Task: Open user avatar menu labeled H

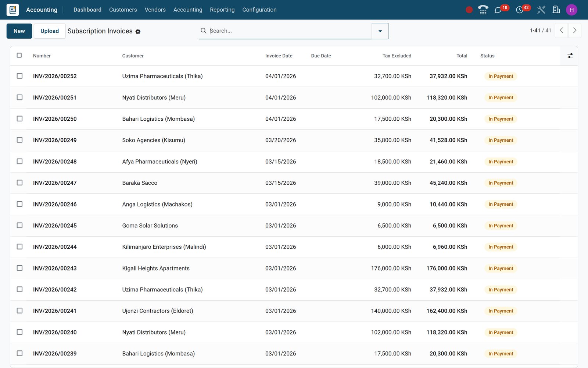Action: [x=571, y=10]
